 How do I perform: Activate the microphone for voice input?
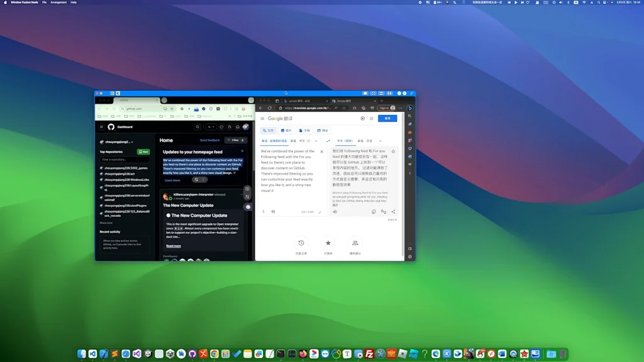coord(264,212)
